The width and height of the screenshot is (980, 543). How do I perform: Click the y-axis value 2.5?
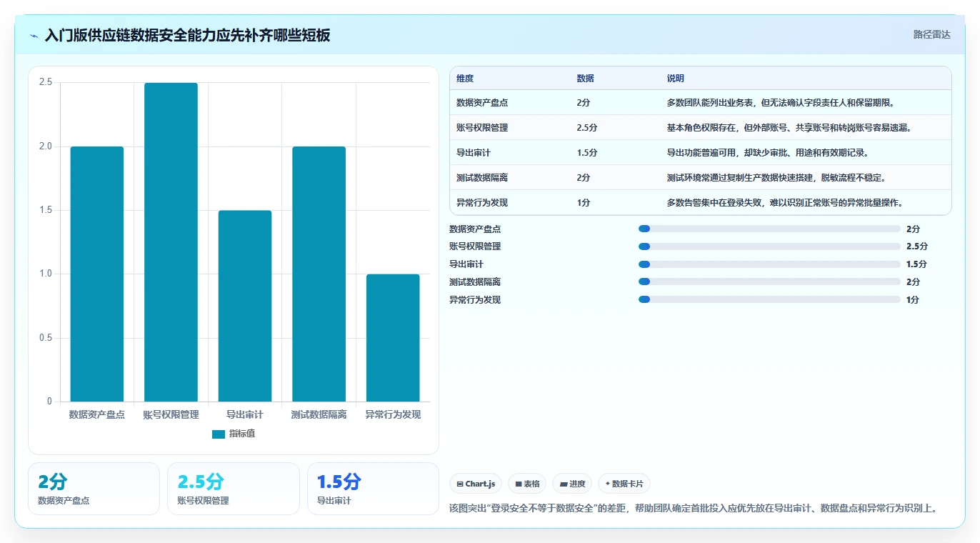46,82
